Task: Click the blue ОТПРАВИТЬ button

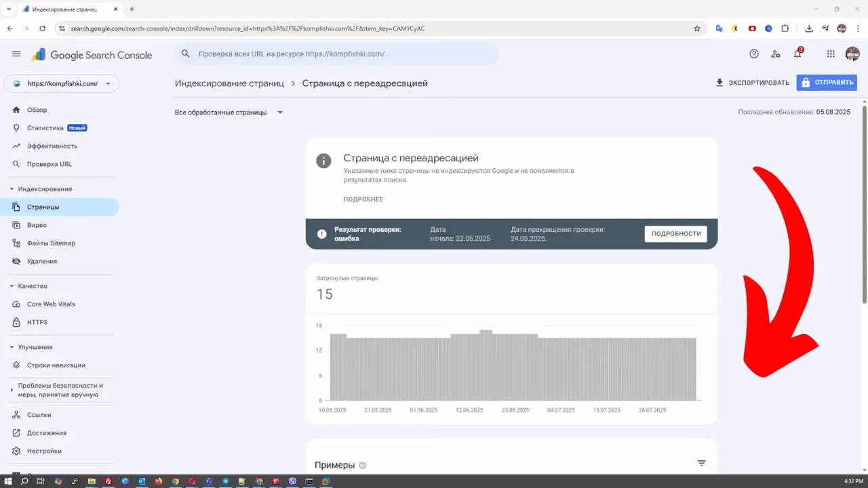Action: [827, 82]
